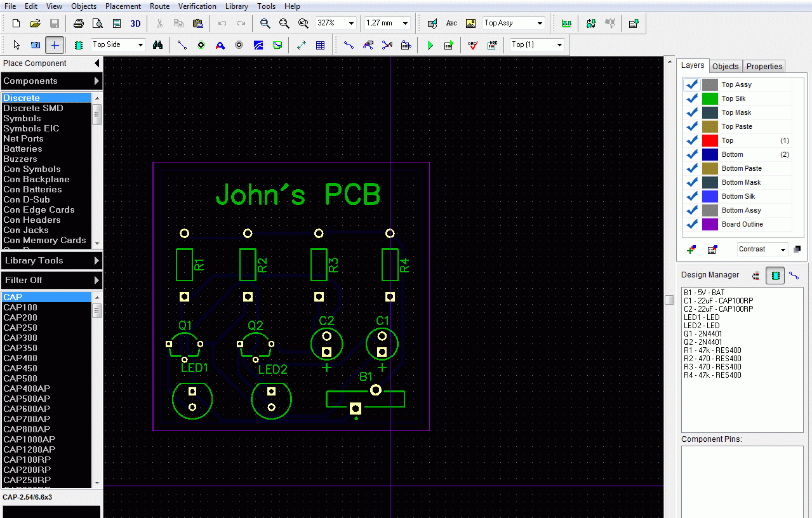Select CAP100RP in the component list
Image resolution: width=812 pixels, height=518 pixels.
[x=27, y=460]
